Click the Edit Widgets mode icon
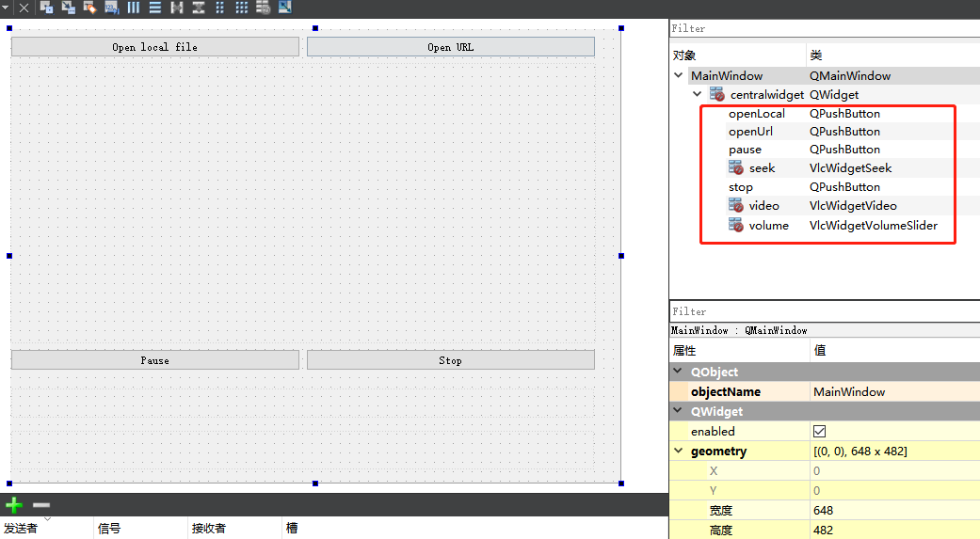The image size is (980, 539). point(47,8)
